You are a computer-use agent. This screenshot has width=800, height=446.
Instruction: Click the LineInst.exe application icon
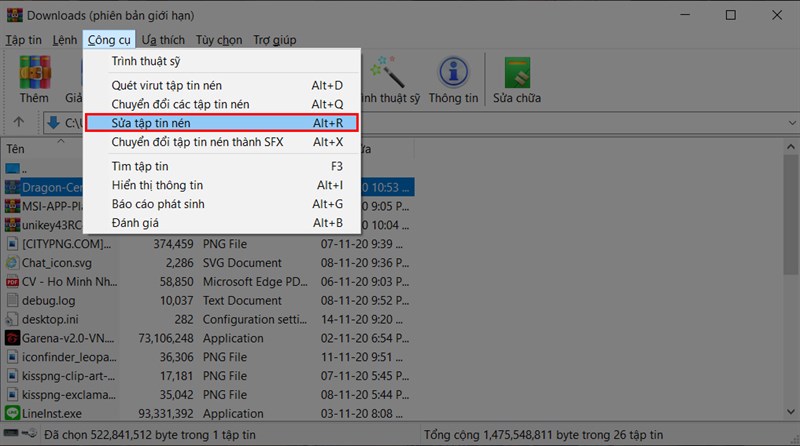click(12, 413)
